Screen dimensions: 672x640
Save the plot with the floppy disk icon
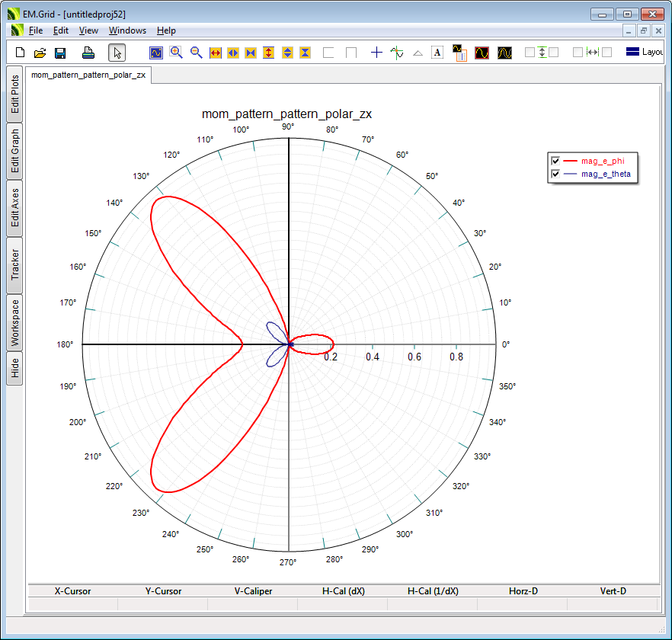tap(60, 53)
